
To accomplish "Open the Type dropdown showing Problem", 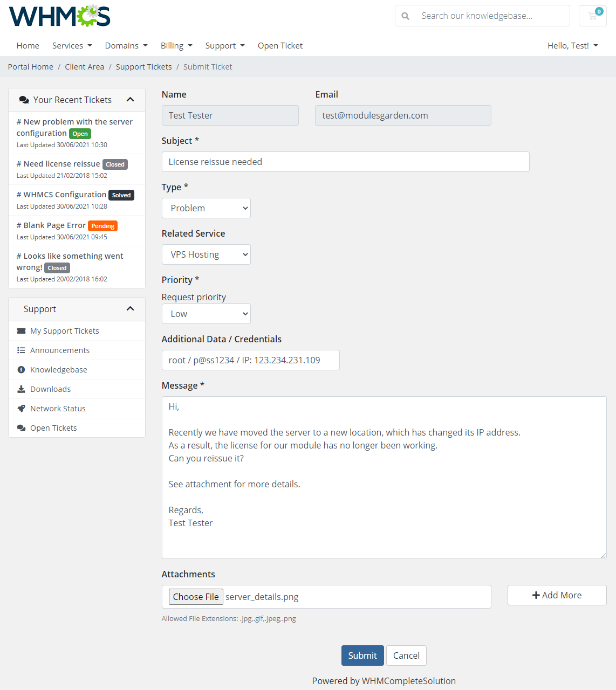I will point(206,208).
